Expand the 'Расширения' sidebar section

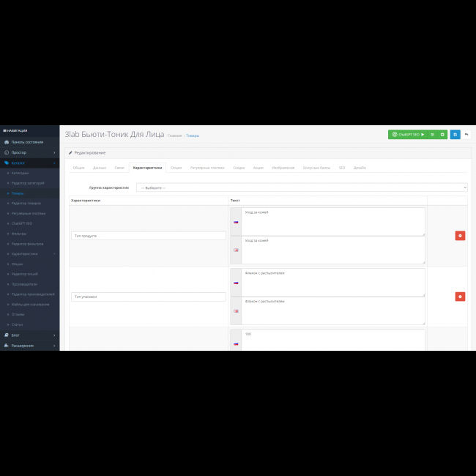tap(29, 346)
